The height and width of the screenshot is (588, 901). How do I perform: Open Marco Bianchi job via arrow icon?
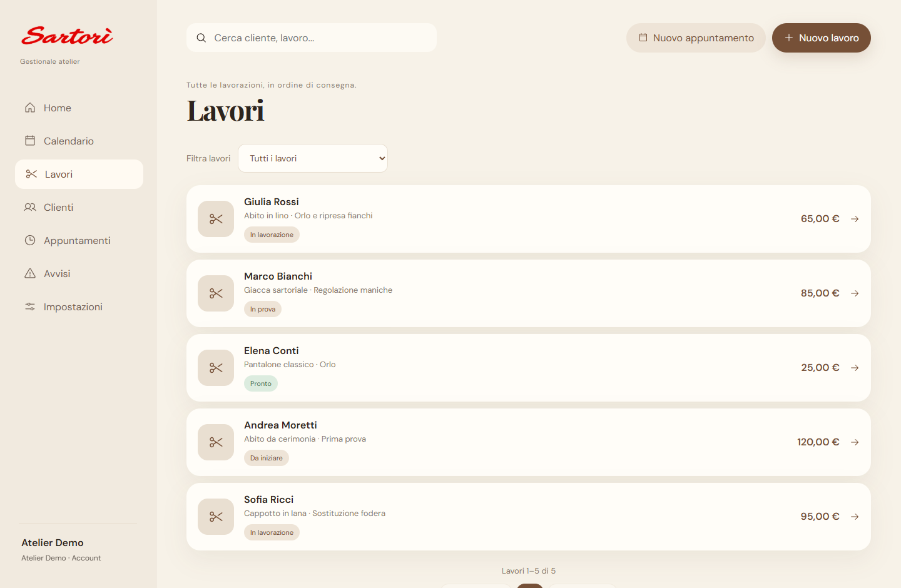(855, 293)
